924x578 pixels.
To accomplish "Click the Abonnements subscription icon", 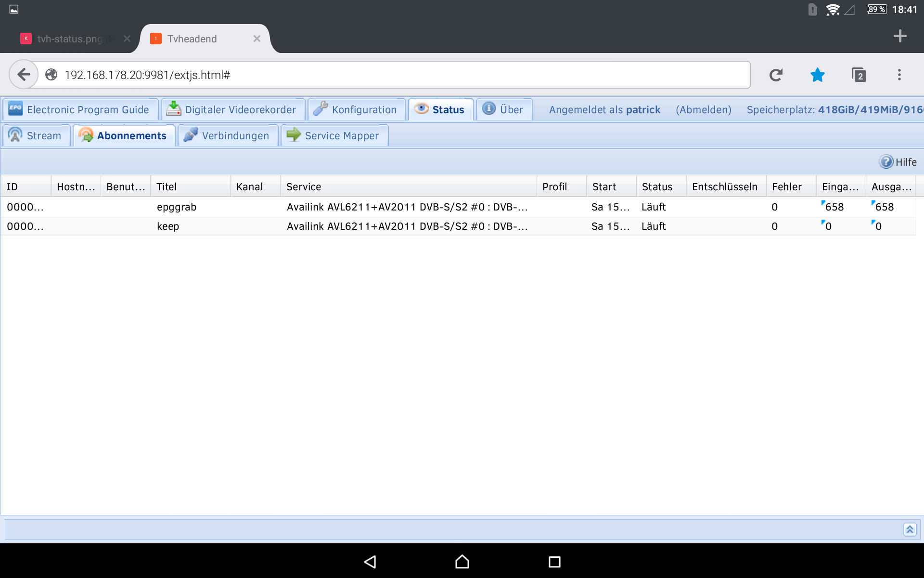I will coord(86,135).
